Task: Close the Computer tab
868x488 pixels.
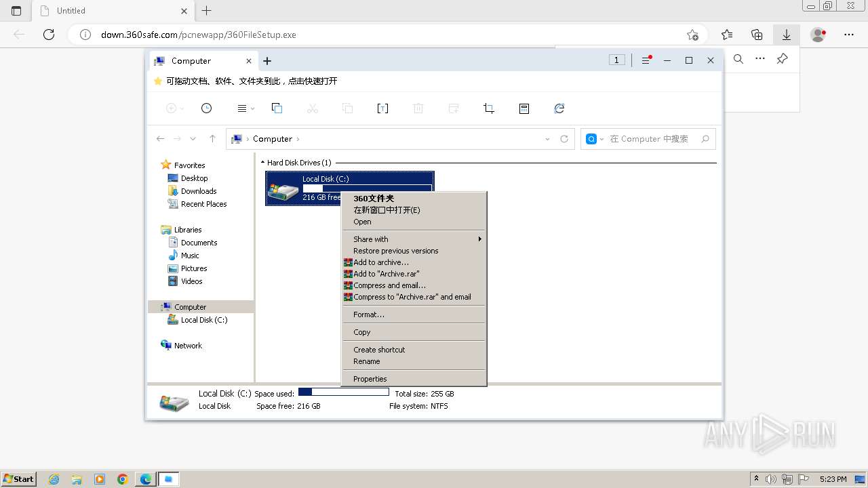Action: point(249,61)
